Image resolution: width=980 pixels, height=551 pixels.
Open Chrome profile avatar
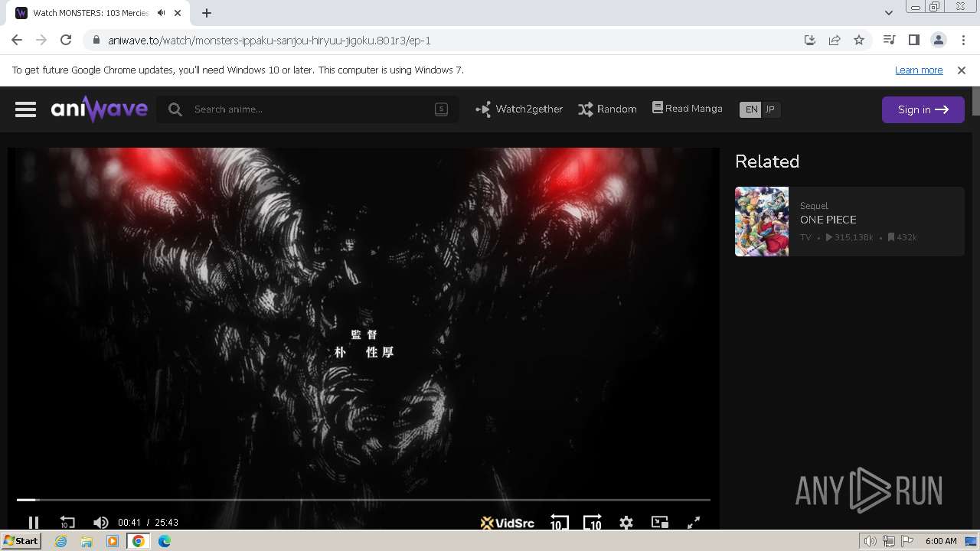point(938,40)
